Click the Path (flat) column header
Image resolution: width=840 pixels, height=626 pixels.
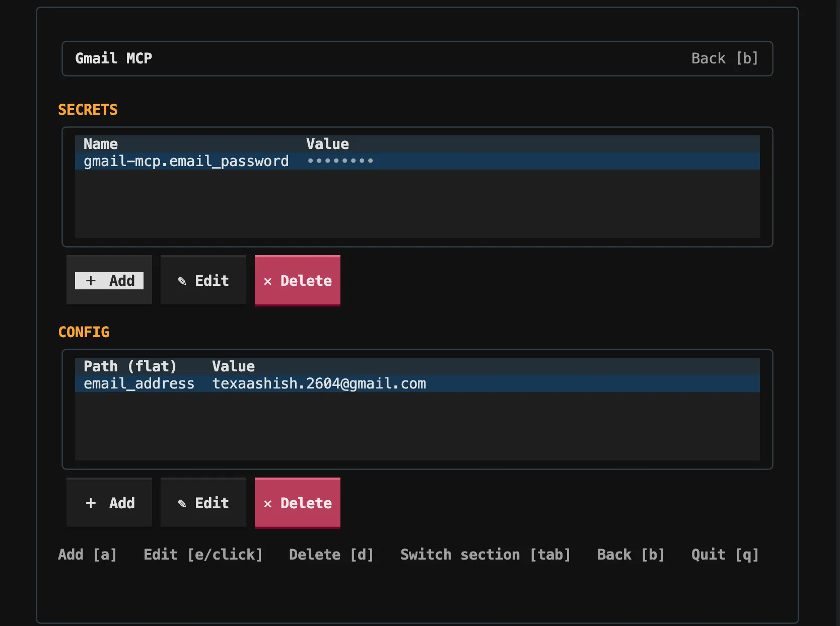[x=130, y=366]
